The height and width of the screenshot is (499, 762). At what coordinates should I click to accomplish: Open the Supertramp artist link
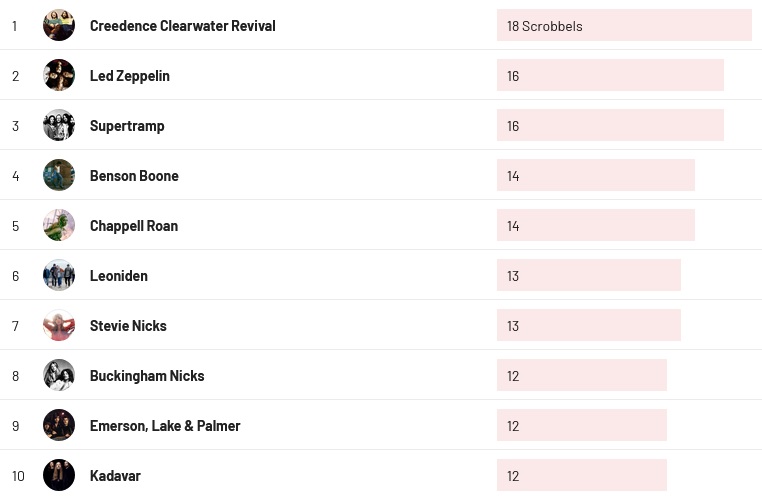point(127,126)
